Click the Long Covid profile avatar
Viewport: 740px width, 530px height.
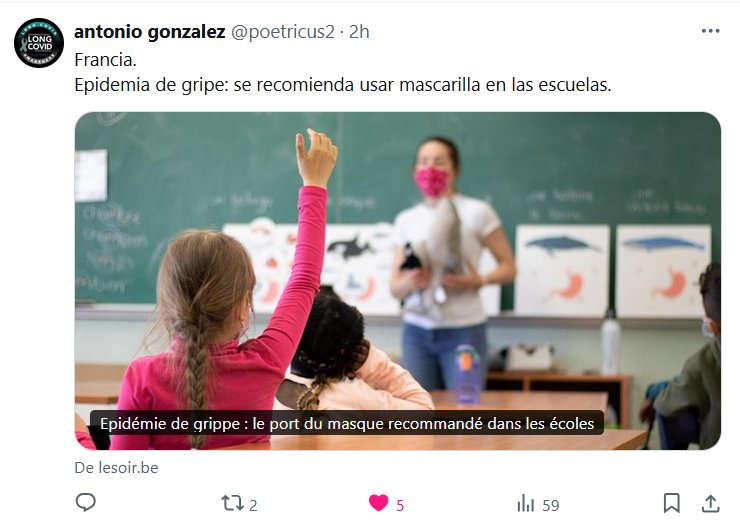(39, 43)
